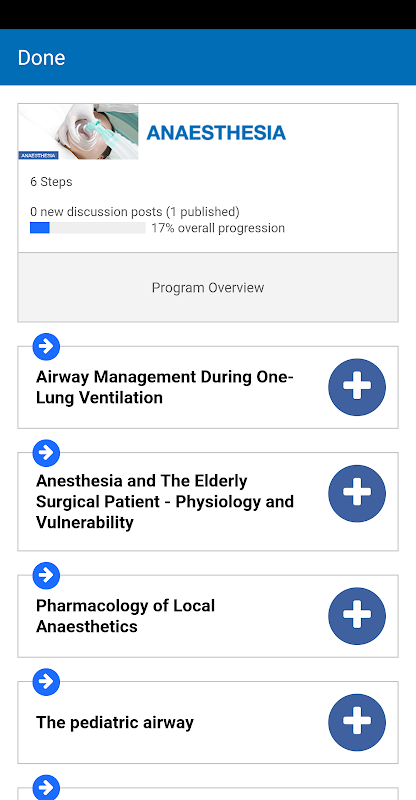Open Pharmacology of Local Anaesthetics title
The image size is (416, 800).
[126, 616]
